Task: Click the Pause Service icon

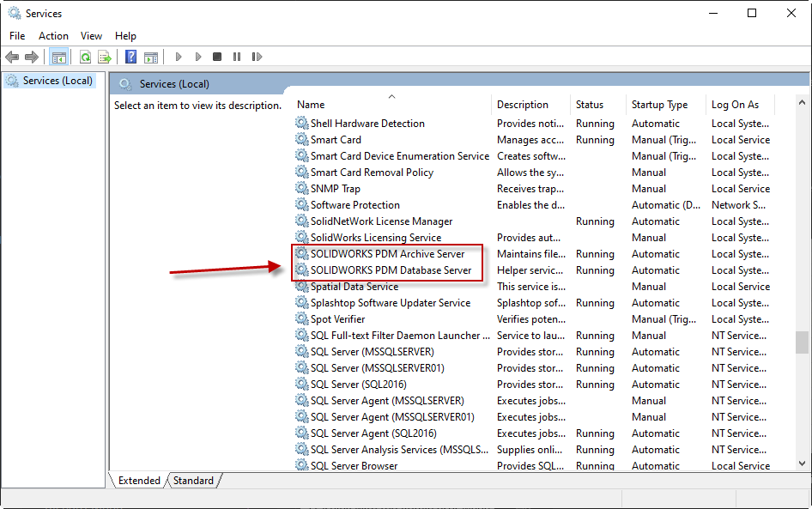Action: click(x=237, y=57)
